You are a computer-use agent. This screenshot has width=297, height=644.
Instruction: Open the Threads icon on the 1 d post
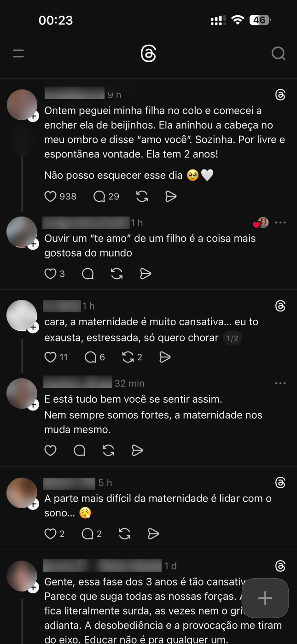tap(280, 566)
